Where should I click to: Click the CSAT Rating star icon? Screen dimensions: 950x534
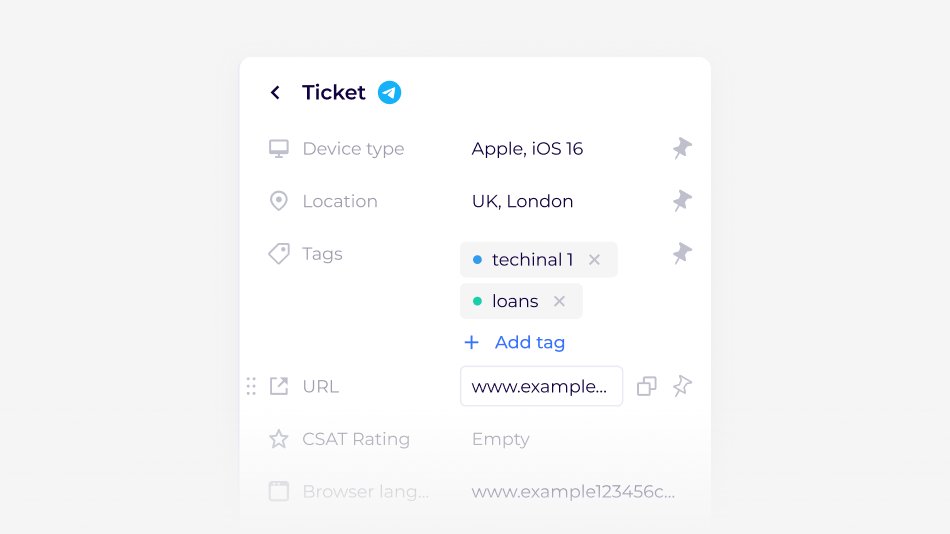(x=279, y=439)
